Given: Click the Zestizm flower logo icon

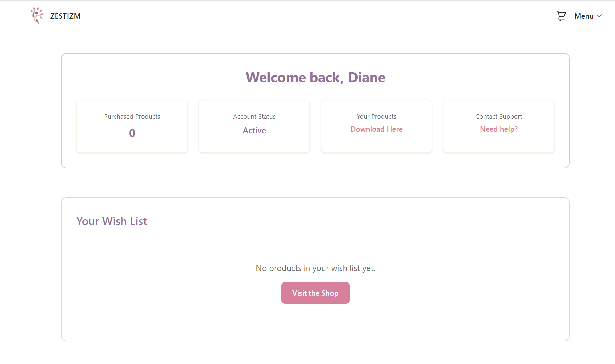Looking at the screenshot, I should (37, 16).
